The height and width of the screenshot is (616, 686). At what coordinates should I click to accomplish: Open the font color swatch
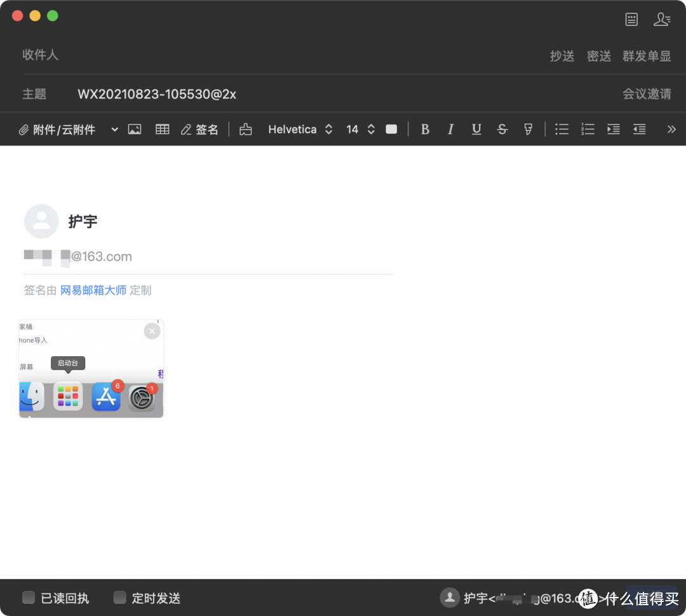(x=391, y=129)
